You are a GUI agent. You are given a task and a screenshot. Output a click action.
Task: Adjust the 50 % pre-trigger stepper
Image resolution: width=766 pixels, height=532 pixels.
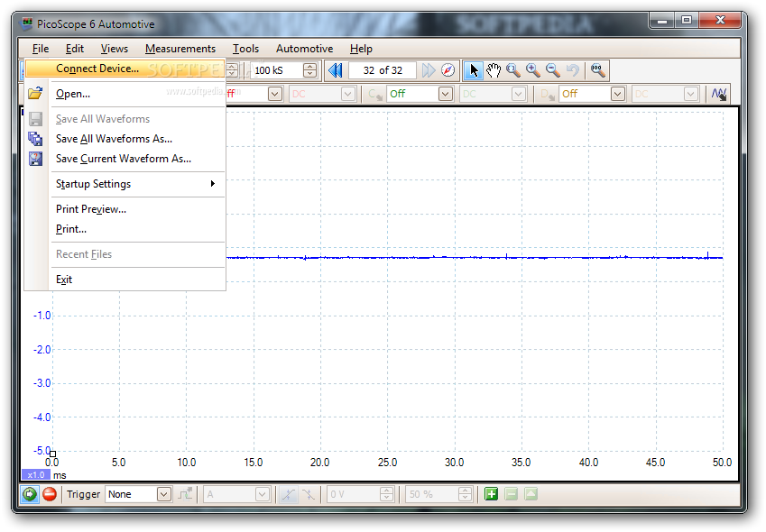click(x=465, y=494)
